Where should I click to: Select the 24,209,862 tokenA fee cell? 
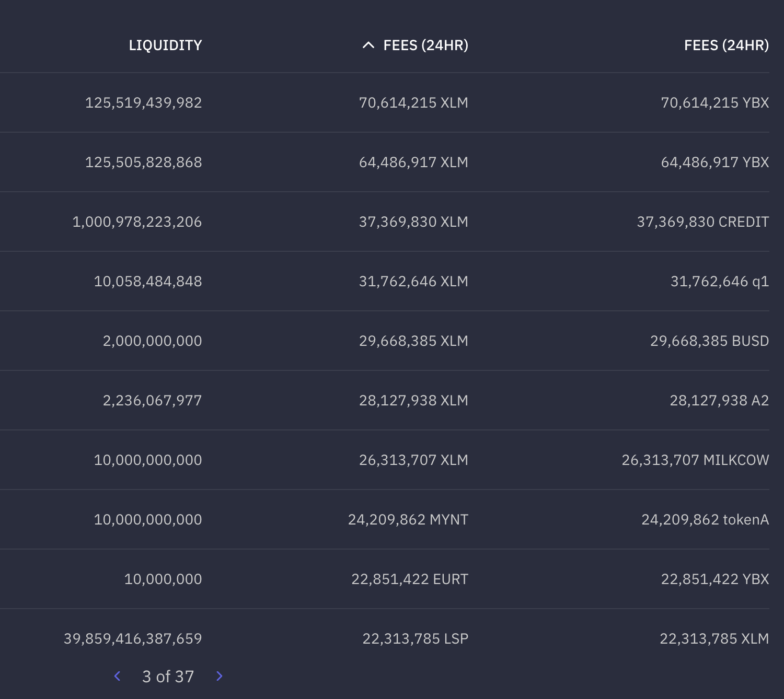click(705, 519)
